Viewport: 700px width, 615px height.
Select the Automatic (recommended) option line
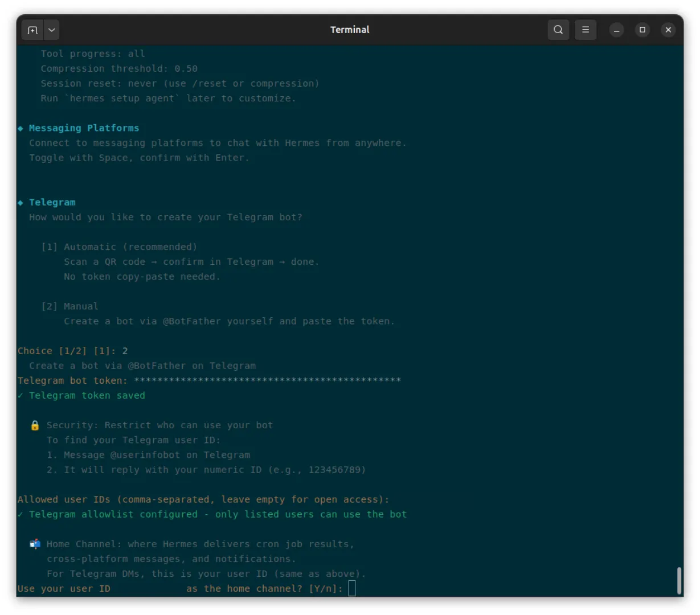point(119,247)
